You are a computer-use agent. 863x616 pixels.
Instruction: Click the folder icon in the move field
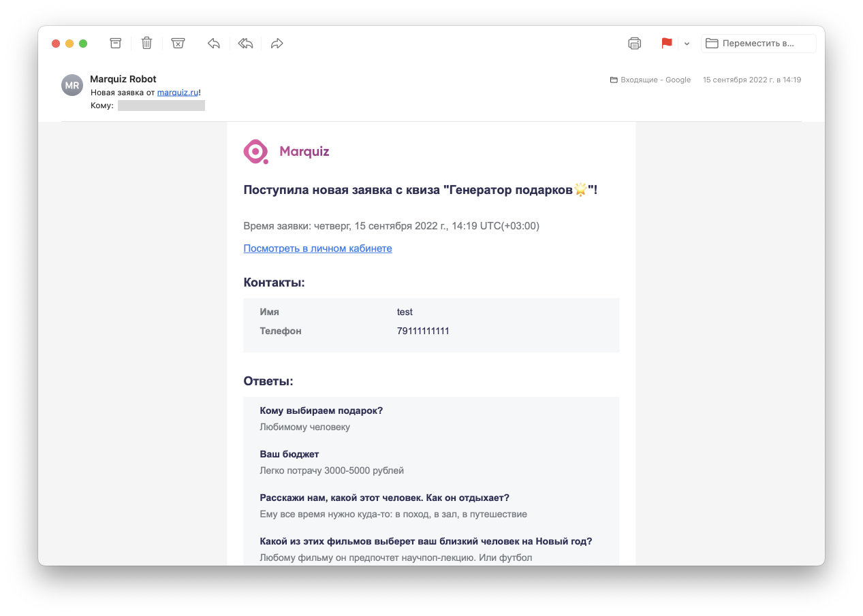tap(711, 43)
